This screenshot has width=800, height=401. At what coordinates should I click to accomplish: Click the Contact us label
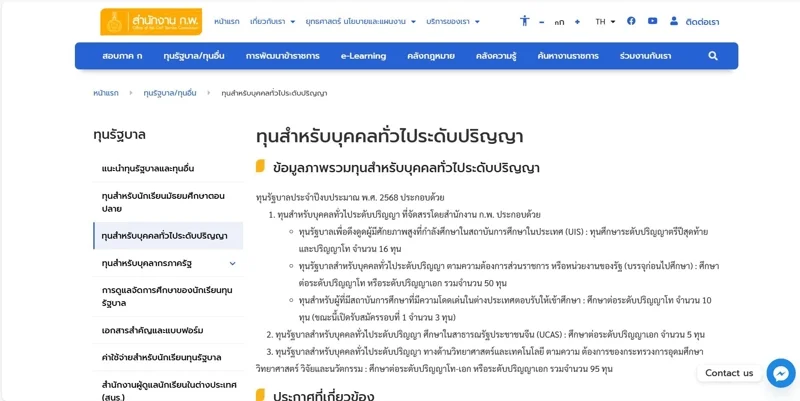click(729, 373)
